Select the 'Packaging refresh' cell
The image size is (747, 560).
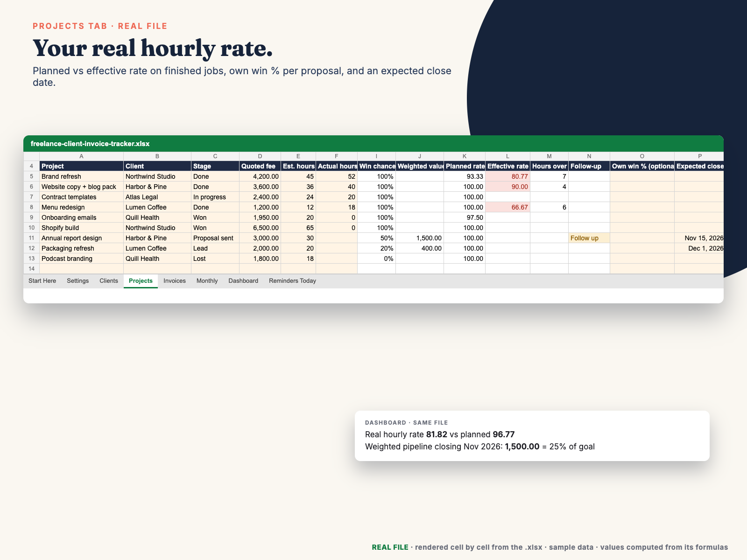81,248
